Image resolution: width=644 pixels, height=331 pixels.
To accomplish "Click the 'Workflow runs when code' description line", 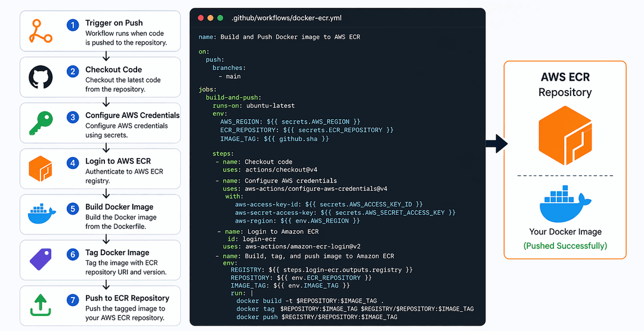I will click(x=125, y=33).
